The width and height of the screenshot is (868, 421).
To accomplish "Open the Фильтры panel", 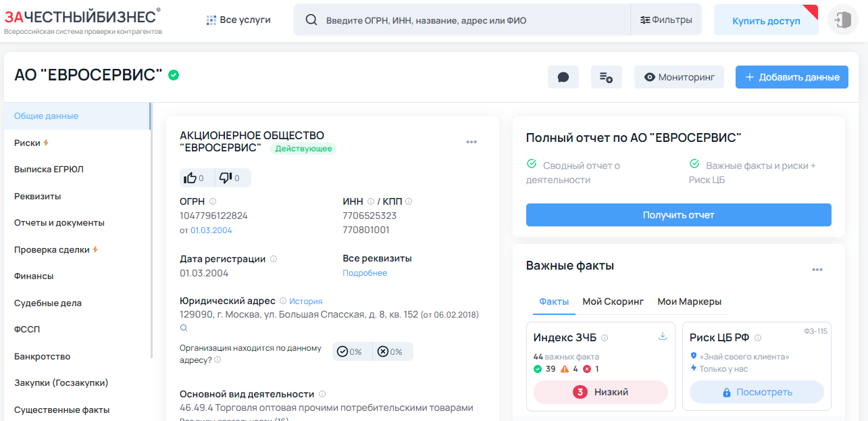I will pyautogui.click(x=667, y=20).
